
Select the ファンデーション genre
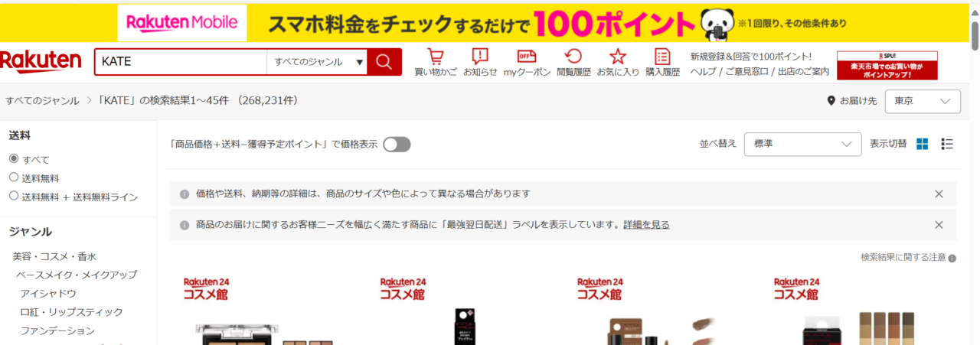tap(57, 330)
